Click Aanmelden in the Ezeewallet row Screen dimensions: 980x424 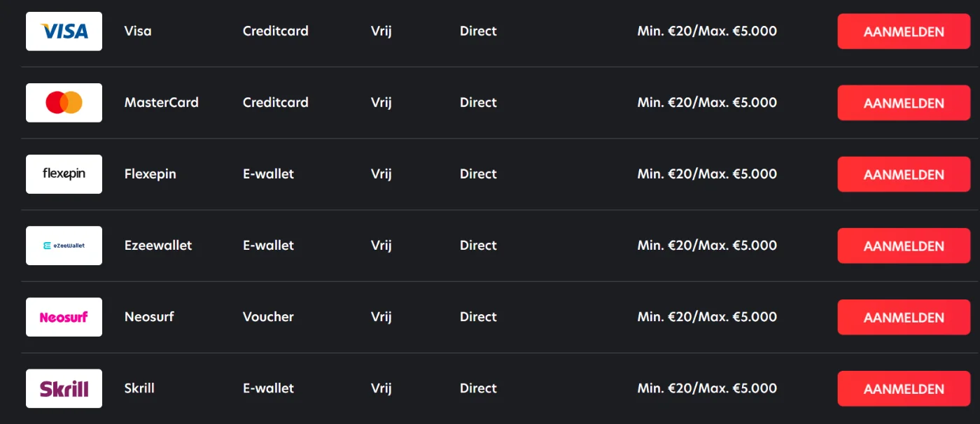[904, 246]
